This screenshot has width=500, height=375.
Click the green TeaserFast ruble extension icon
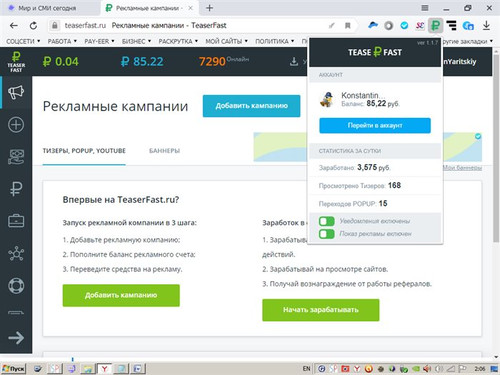(x=435, y=25)
